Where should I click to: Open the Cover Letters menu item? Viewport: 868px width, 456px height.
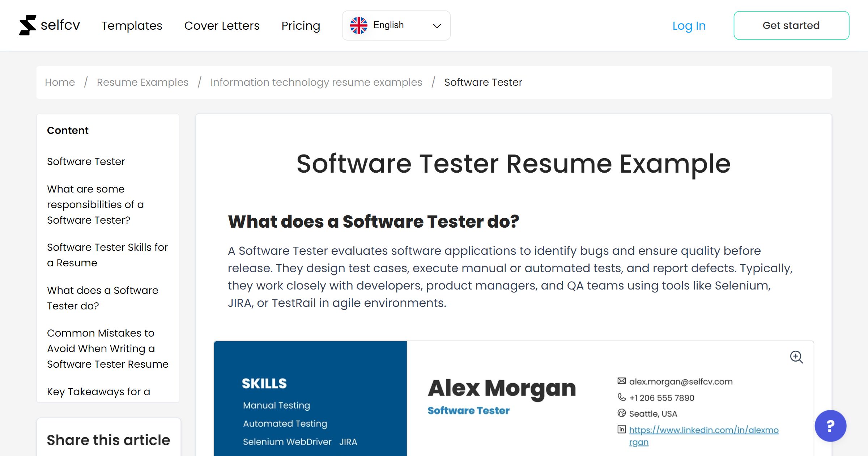click(222, 26)
